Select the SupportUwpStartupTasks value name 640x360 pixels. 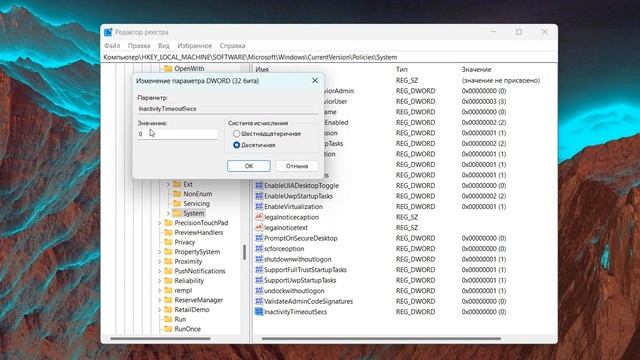[x=300, y=280]
